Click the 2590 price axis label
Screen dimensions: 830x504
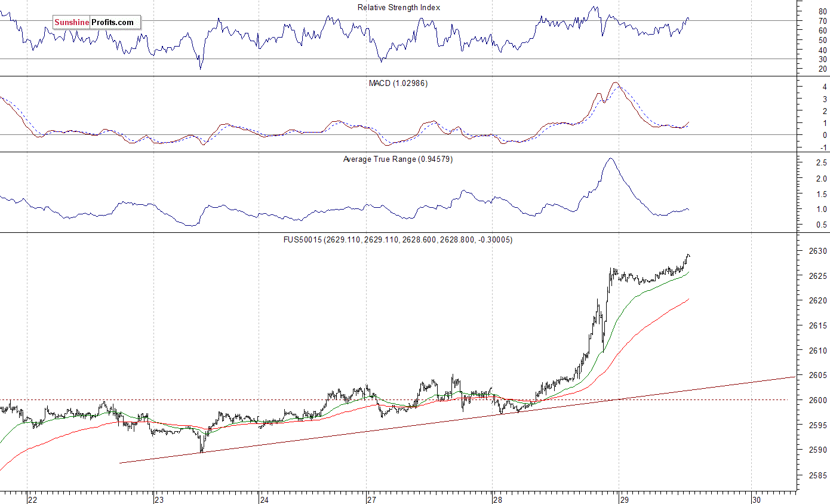point(818,450)
